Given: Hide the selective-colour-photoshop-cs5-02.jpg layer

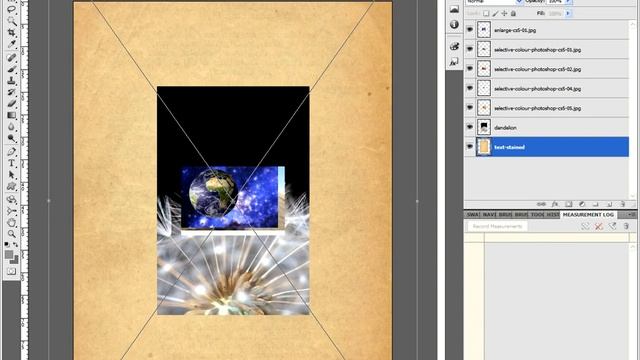Looking at the screenshot, I should [470, 69].
